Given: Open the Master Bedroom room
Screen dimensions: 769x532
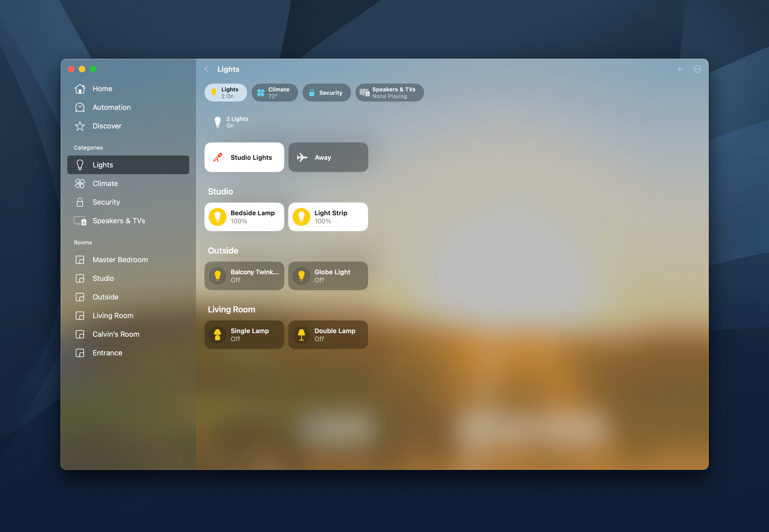Looking at the screenshot, I should click(120, 259).
